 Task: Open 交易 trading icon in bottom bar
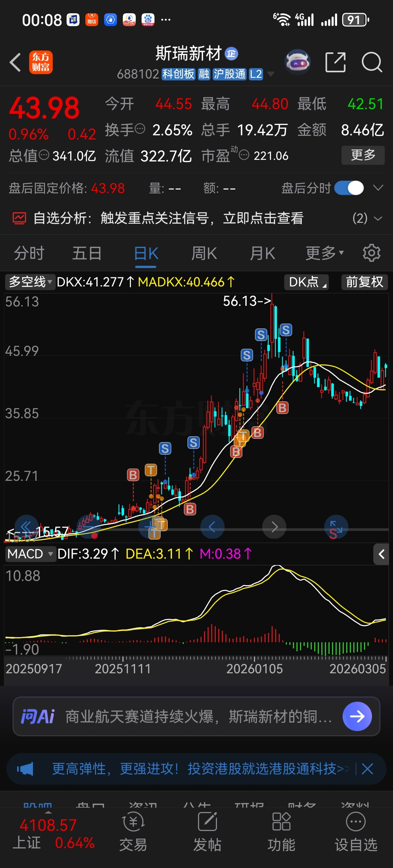pyautogui.click(x=133, y=822)
